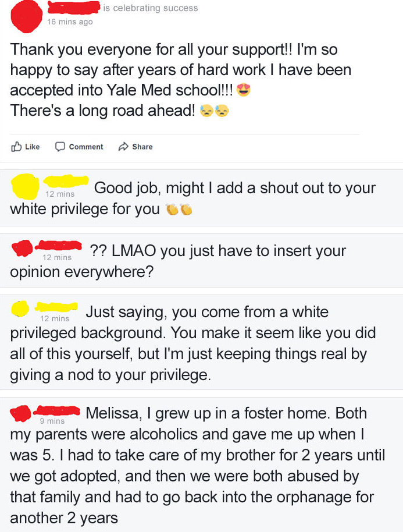Image resolution: width=403 pixels, height=532 pixels.
Task: Open the "16 mins ago" post timestamp
Action: [x=70, y=22]
